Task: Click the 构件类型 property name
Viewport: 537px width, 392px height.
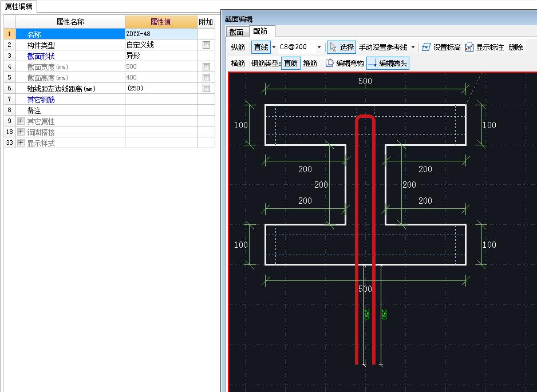Action: [x=41, y=45]
